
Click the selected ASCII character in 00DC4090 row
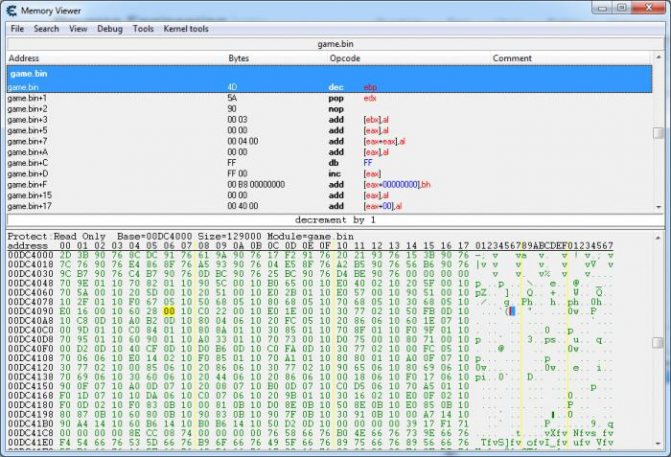click(x=512, y=312)
